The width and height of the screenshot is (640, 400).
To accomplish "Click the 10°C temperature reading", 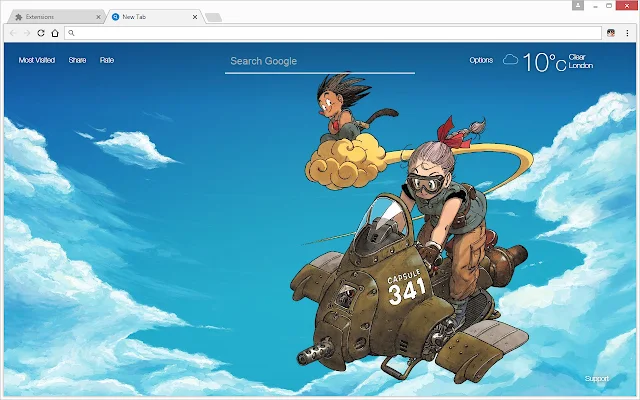I will pyautogui.click(x=544, y=62).
